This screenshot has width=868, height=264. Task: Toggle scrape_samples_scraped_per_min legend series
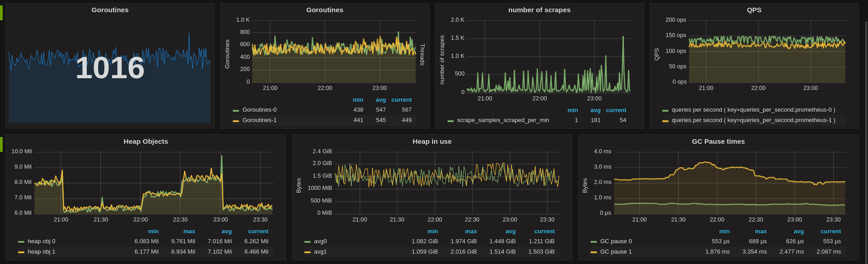pos(503,120)
